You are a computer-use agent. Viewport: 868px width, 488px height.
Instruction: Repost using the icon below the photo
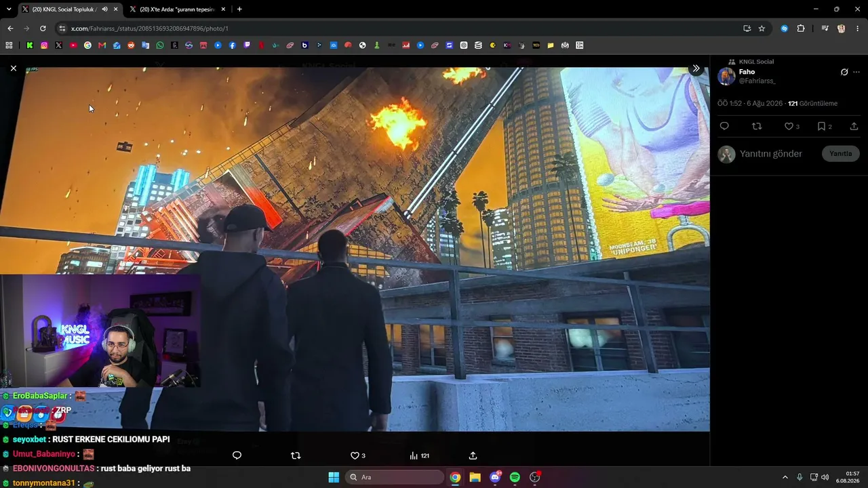296,455
